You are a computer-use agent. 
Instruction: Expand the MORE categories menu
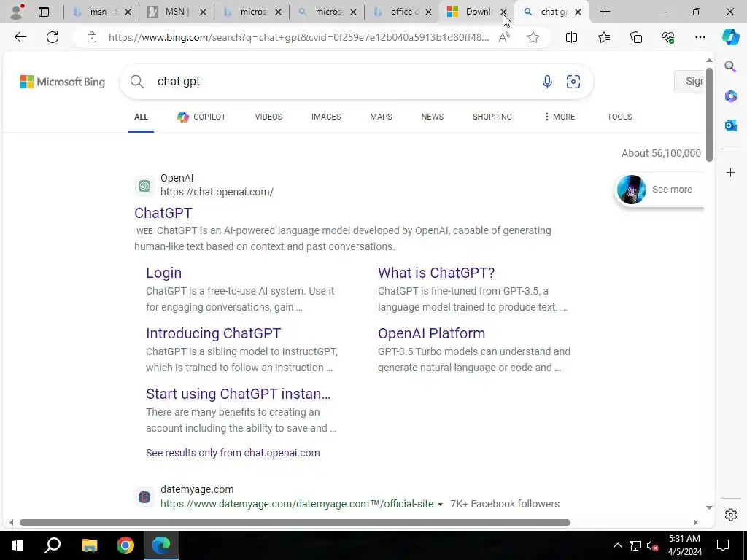(560, 117)
